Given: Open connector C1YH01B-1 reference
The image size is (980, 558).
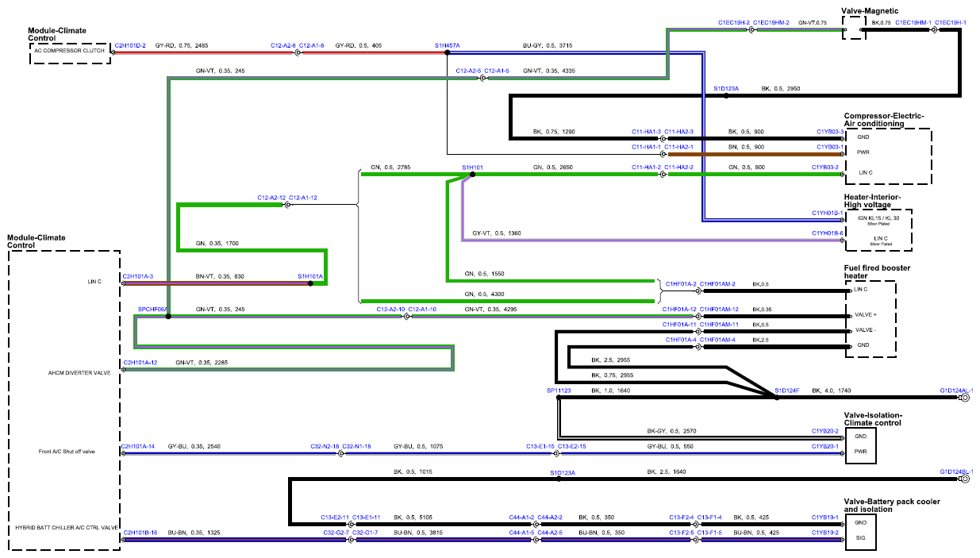Looking at the screenshot, I should pyautogui.click(x=827, y=213).
